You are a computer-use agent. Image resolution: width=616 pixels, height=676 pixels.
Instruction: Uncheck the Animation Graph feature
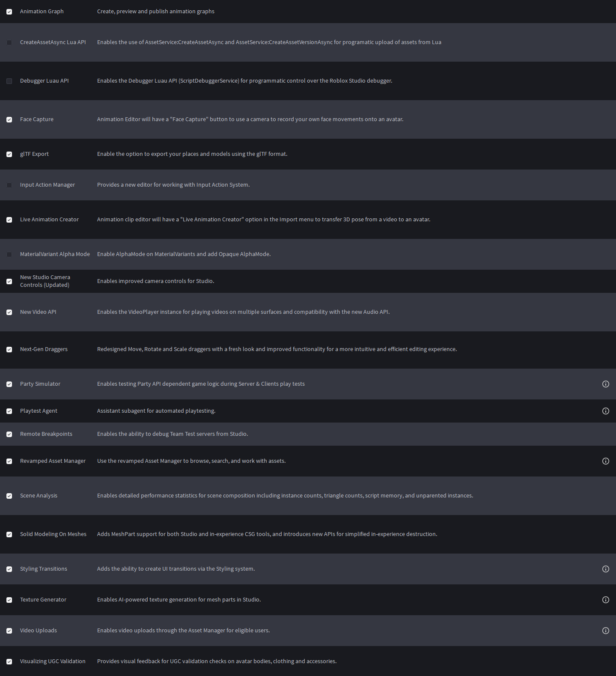tap(9, 12)
